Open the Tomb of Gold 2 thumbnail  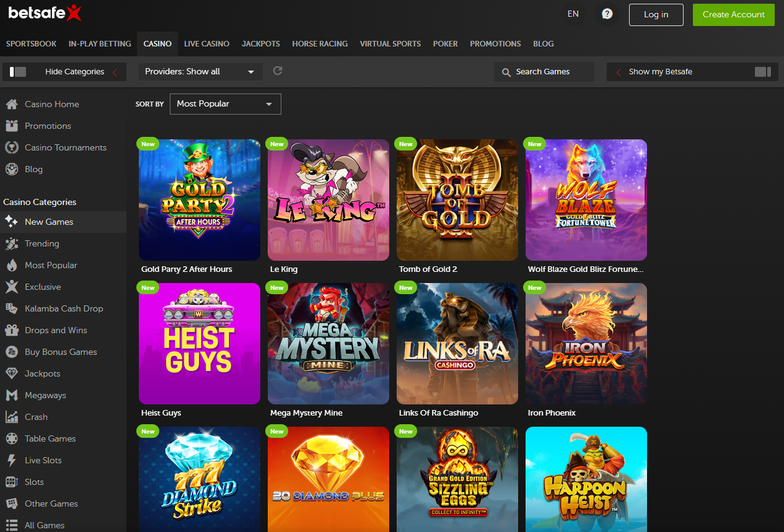point(457,200)
